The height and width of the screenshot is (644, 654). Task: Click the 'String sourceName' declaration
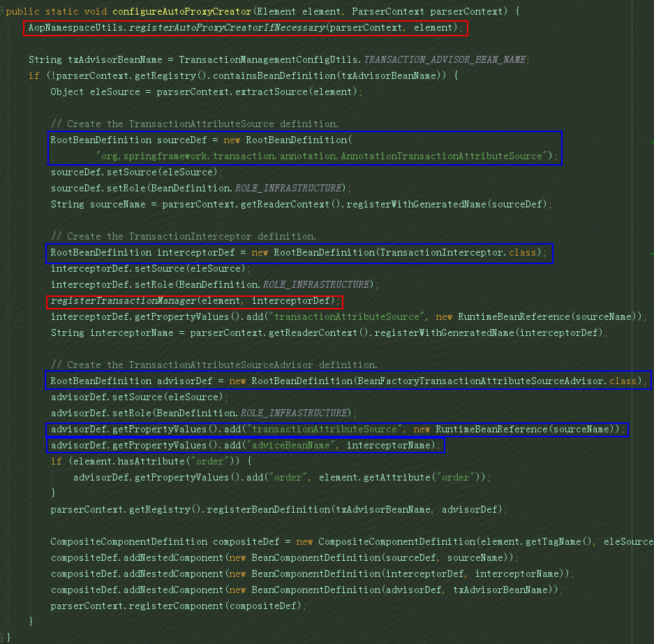(x=98, y=204)
